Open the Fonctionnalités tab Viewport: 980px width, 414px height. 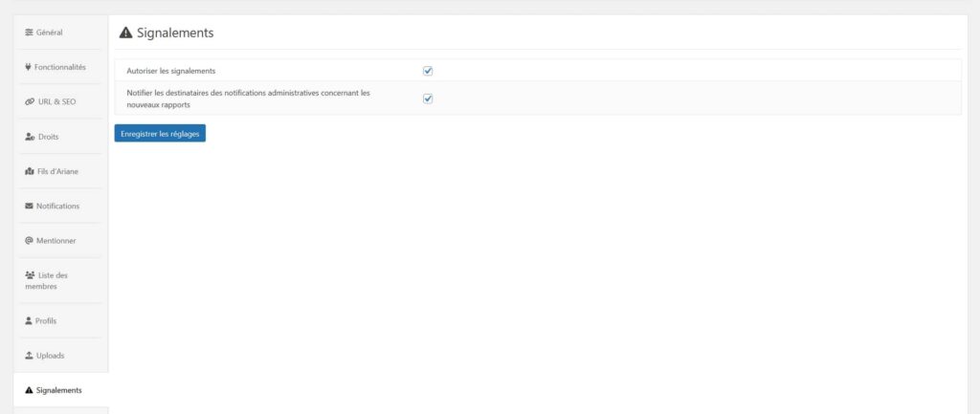click(60, 67)
